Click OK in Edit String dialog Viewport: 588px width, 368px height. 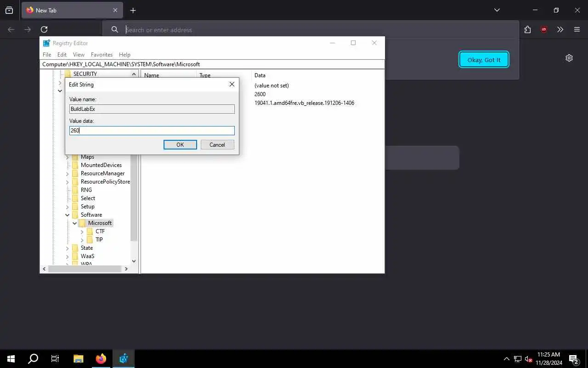pyautogui.click(x=180, y=144)
